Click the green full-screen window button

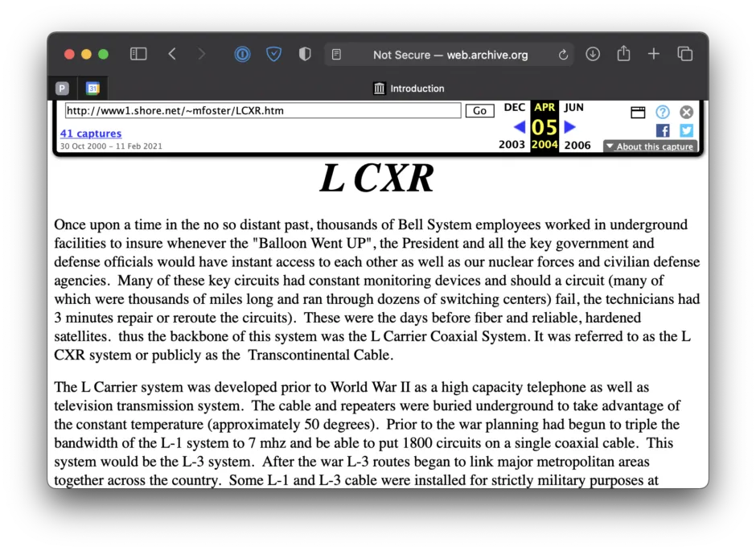[x=103, y=54]
